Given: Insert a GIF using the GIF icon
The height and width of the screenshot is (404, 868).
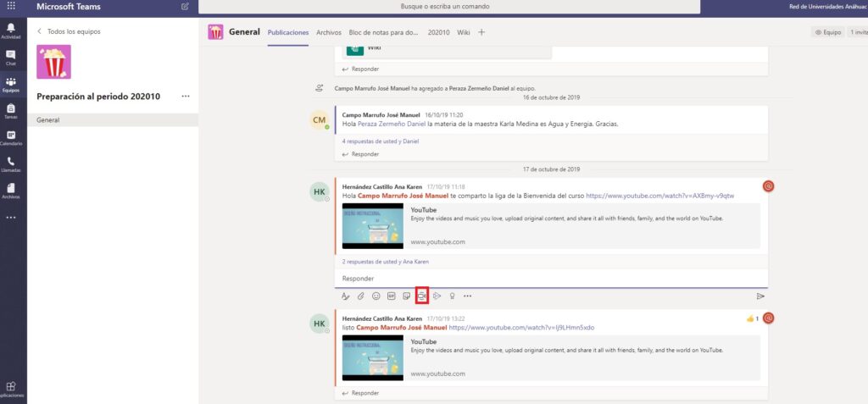Looking at the screenshot, I should pyautogui.click(x=391, y=296).
